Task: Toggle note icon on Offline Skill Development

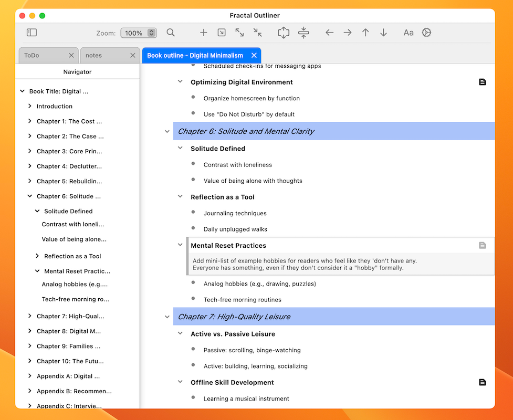Action: 483,382
